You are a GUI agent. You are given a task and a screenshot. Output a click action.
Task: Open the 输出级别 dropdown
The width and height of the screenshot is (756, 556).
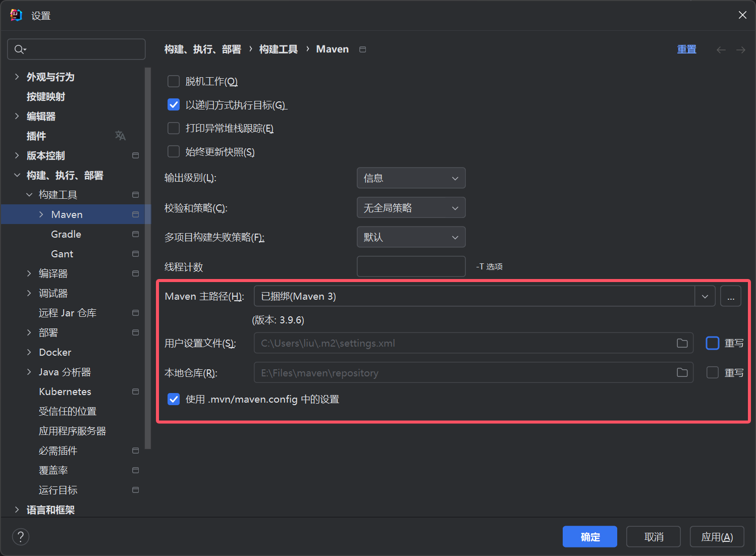pos(411,178)
